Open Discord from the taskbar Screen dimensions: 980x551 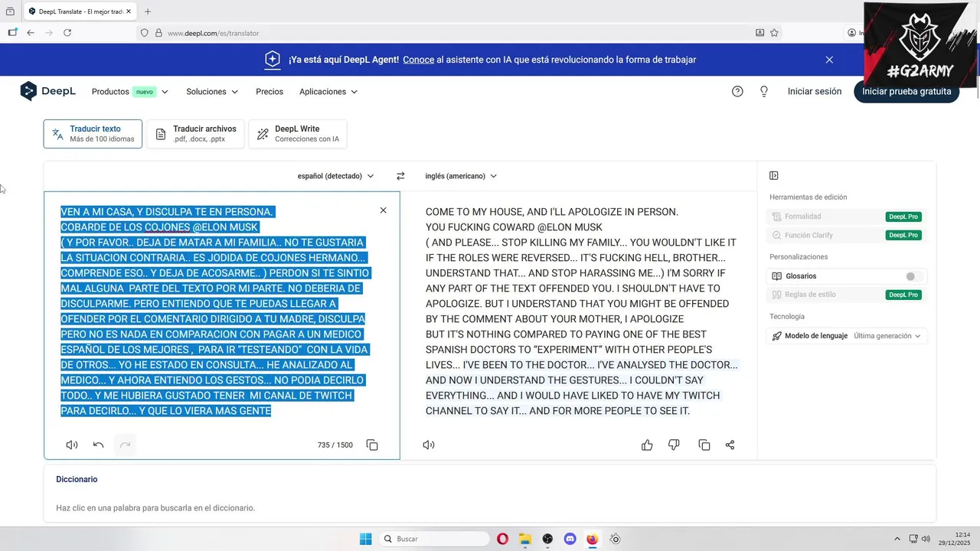tap(570, 539)
